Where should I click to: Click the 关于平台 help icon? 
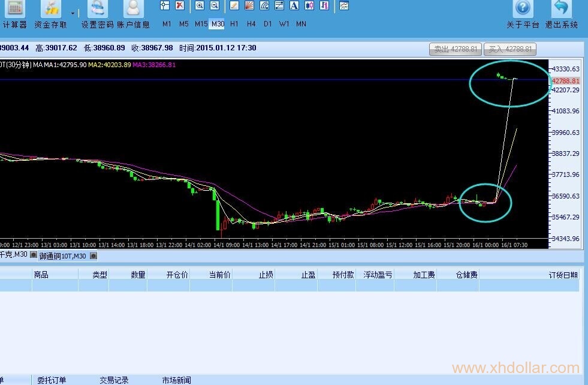(x=523, y=10)
